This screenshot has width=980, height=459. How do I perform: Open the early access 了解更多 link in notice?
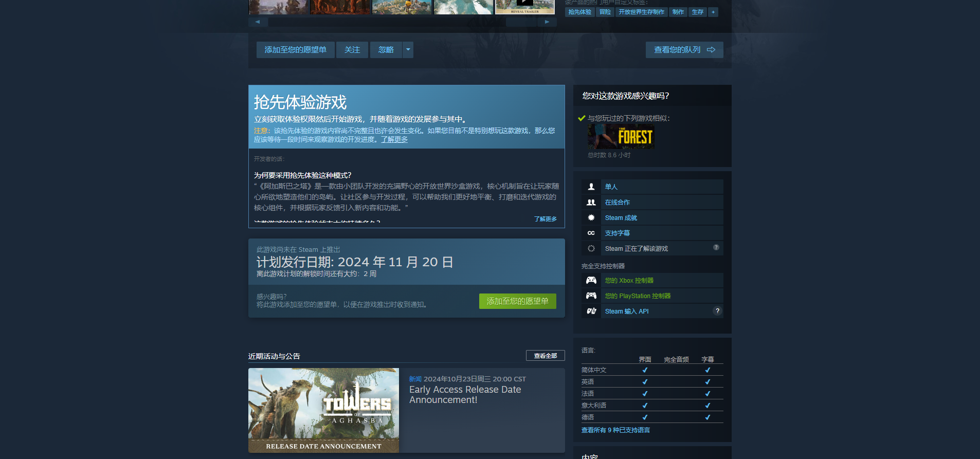tap(394, 139)
